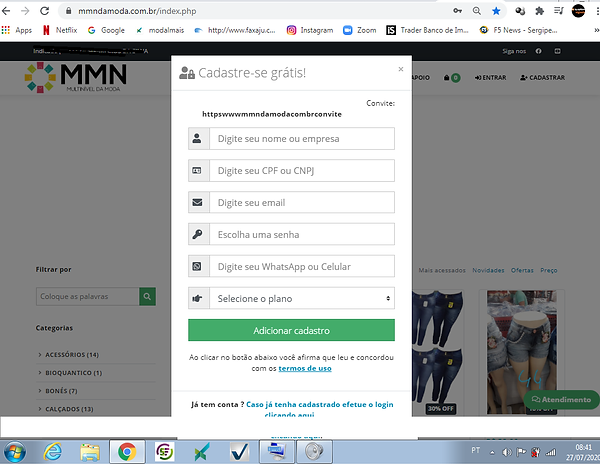Screen dimensions: 600x465
Task: Open the extensions puzzle icon
Action: coord(540,11)
